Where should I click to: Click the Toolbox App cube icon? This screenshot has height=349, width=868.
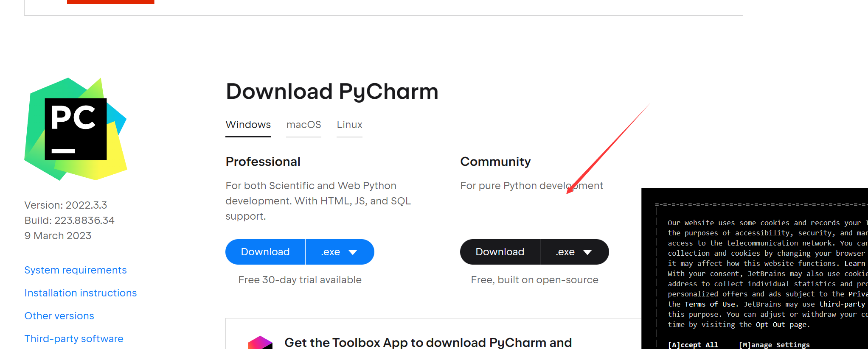point(260,343)
